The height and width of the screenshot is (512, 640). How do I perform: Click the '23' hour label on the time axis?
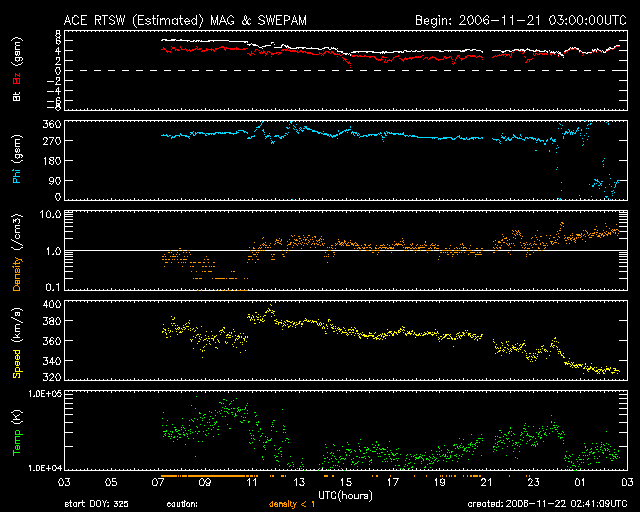[533, 483]
